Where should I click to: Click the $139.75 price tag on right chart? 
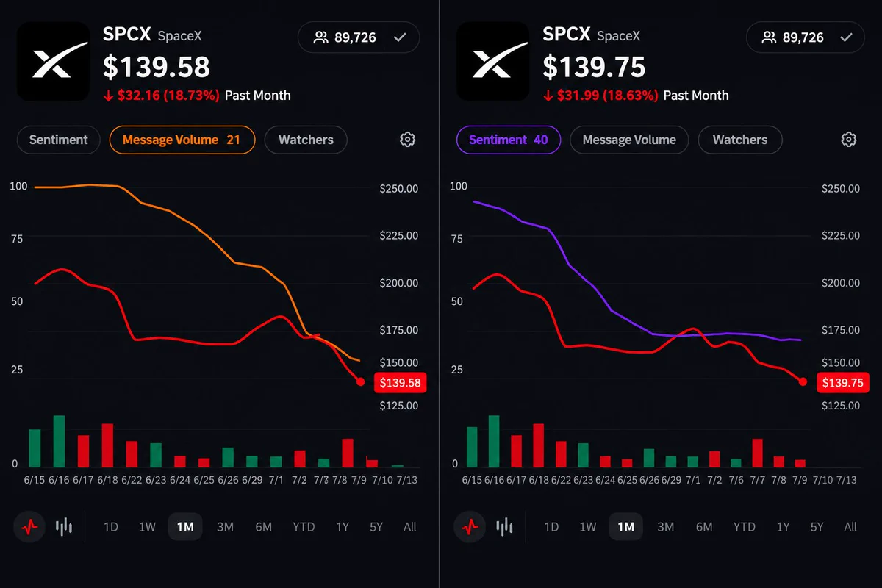[x=842, y=382]
